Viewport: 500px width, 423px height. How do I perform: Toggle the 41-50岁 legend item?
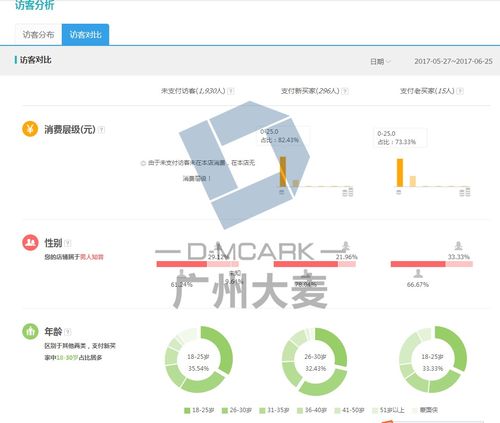(349, 410)
